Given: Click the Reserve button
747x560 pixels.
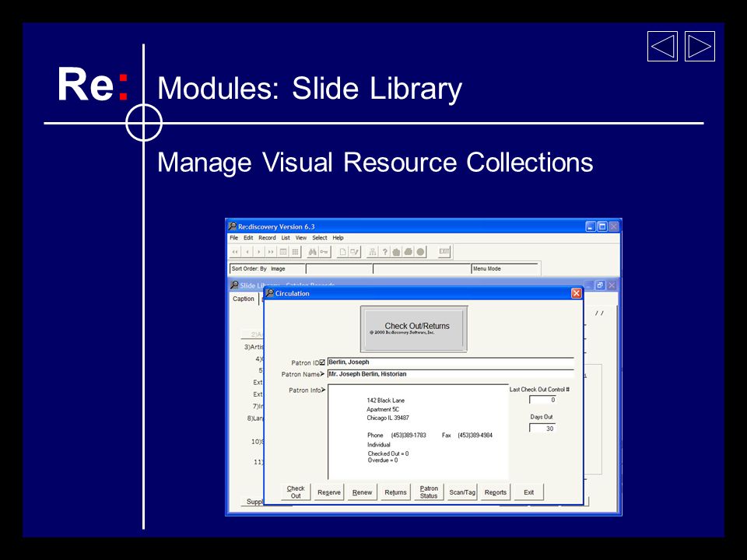Looking at the screenshot, I should [328, 492].
